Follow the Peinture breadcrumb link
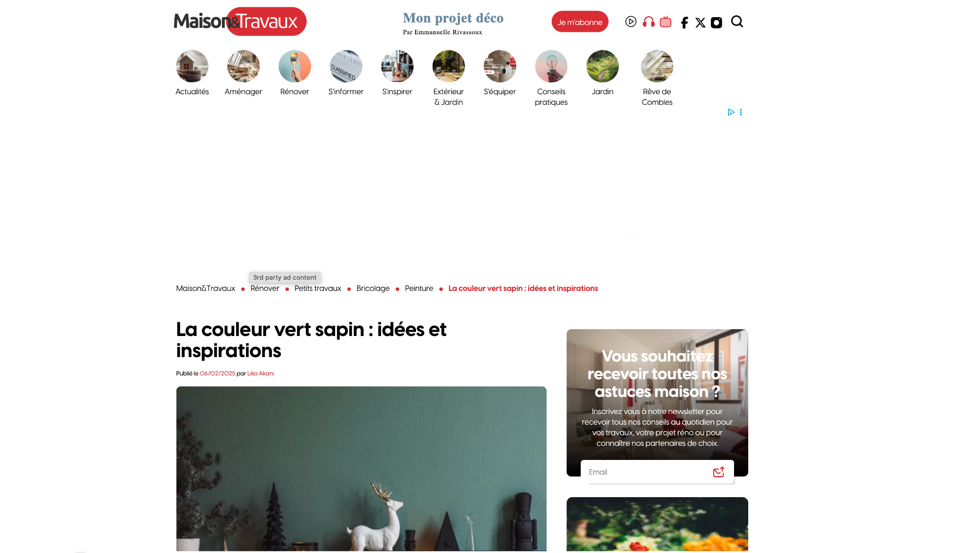The height and width of the screenshot is (553, 980). (419, 289)
